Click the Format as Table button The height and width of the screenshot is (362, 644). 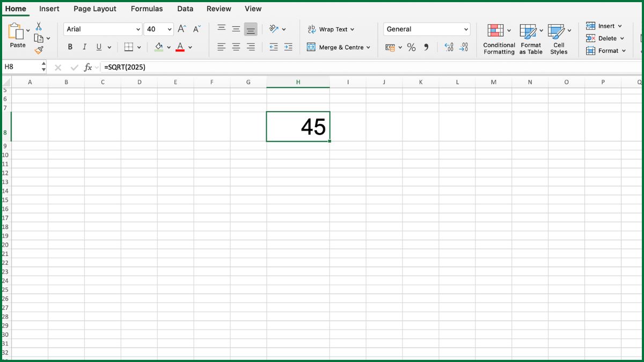531,39
